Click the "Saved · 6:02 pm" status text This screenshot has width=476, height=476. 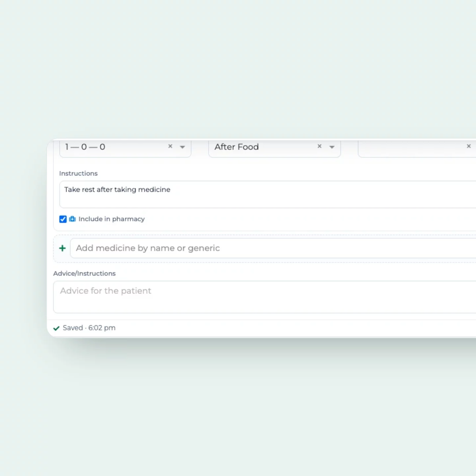(x=89, y=328)
